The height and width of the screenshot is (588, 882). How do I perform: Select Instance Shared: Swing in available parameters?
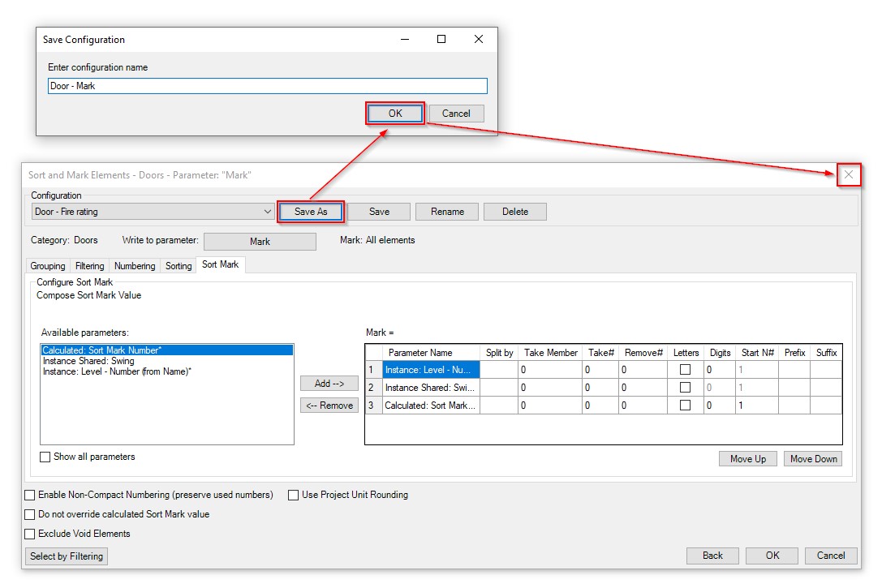click(x=88, y=361)
